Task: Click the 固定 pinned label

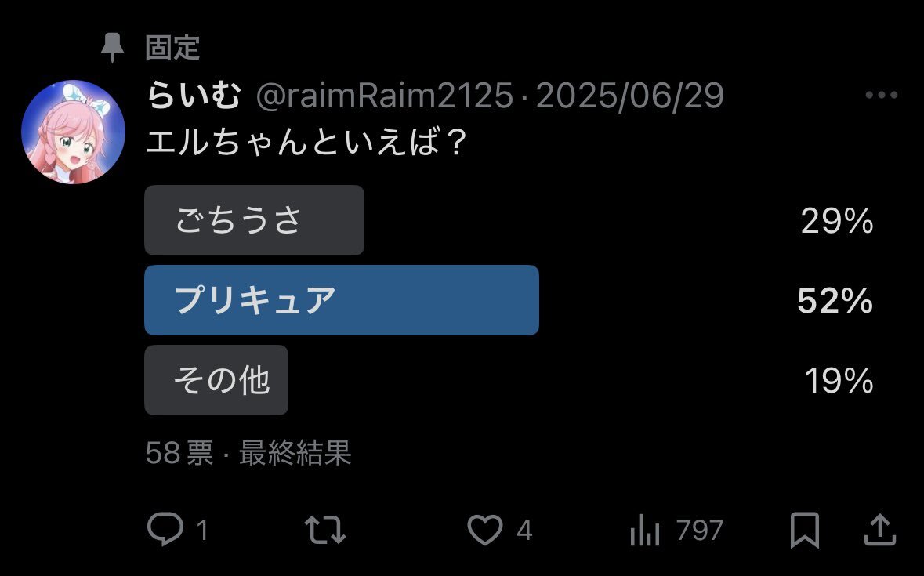Action: pyautogui.click(x=172, y=48)
